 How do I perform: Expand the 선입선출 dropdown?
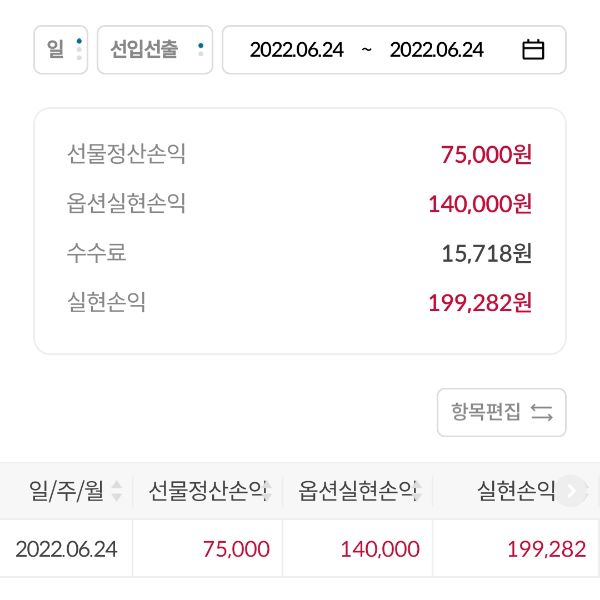(155, 49)
